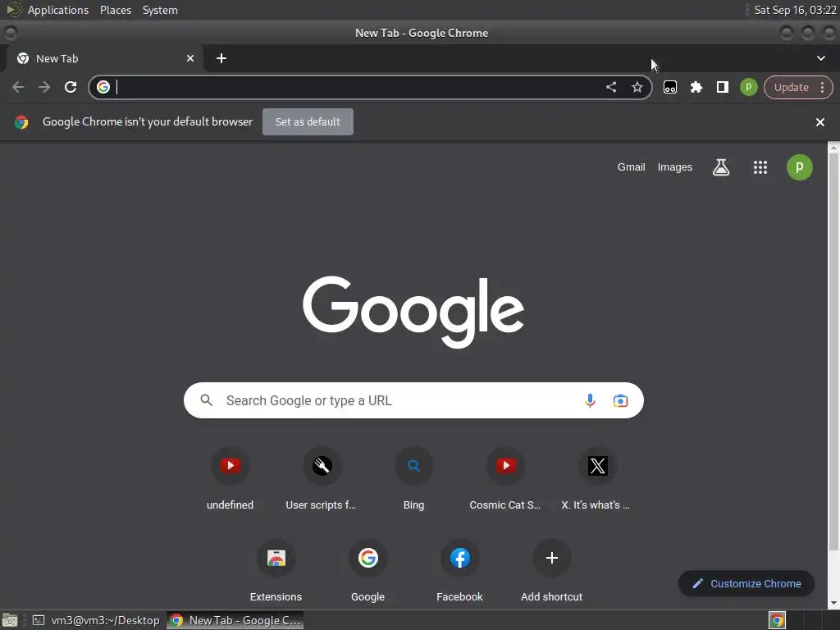Open the Places menu

click(x=116, y=10)
